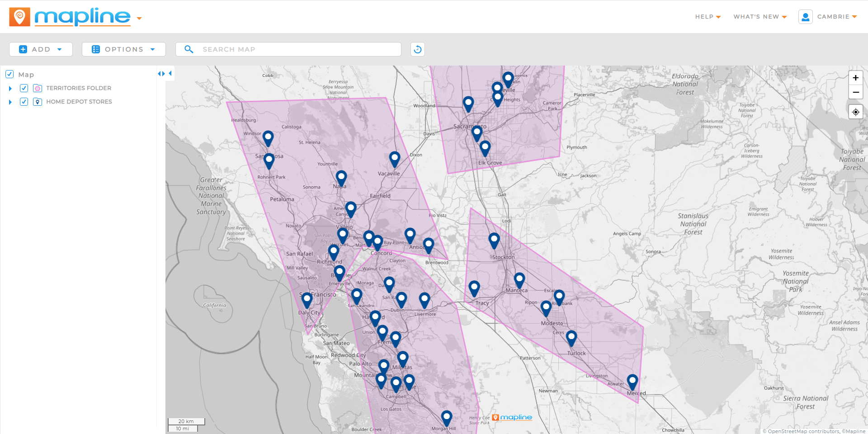This screenshot has height=434, width=868.
Task: Zoom out on the map
Action: 855,92
